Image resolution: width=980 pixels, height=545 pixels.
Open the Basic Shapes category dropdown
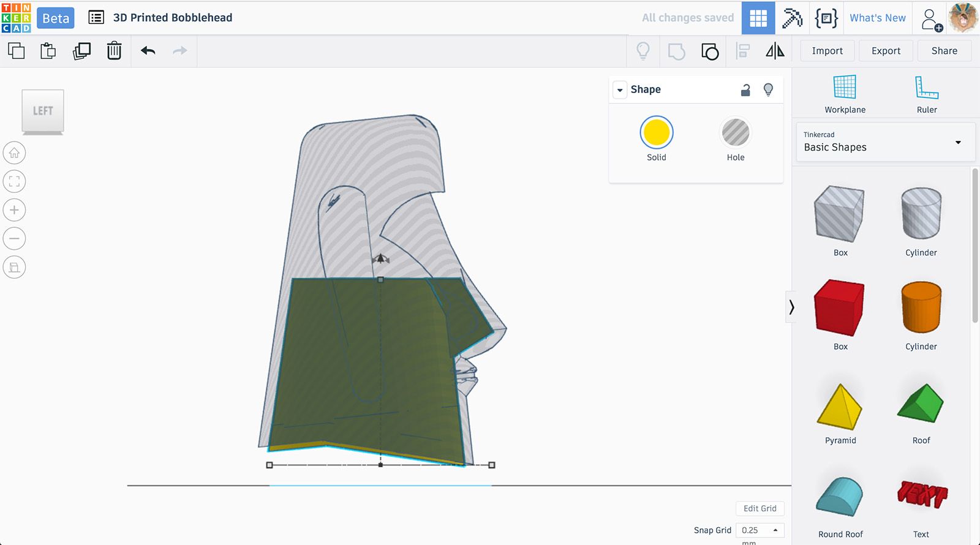click(886, 142)
